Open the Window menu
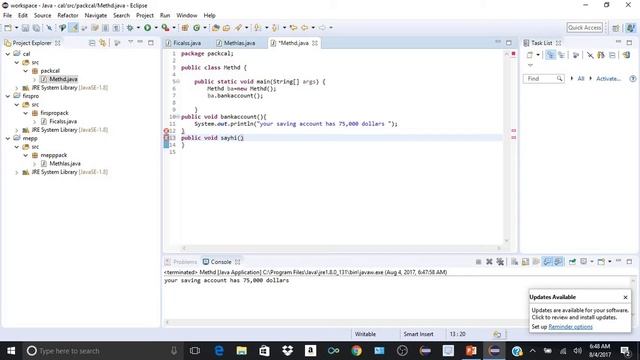Viewport: 640px width, 360px height. pyautogui.click(x=187, y=16)
